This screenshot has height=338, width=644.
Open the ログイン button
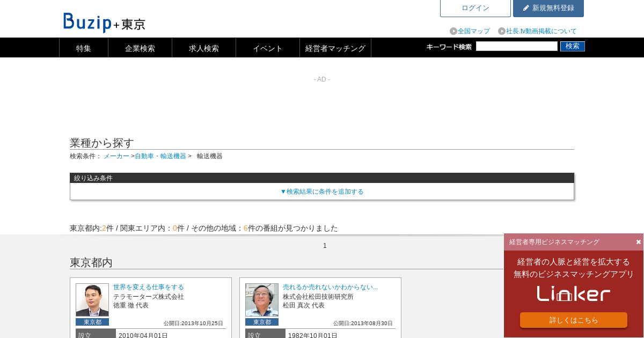point(475,8)
